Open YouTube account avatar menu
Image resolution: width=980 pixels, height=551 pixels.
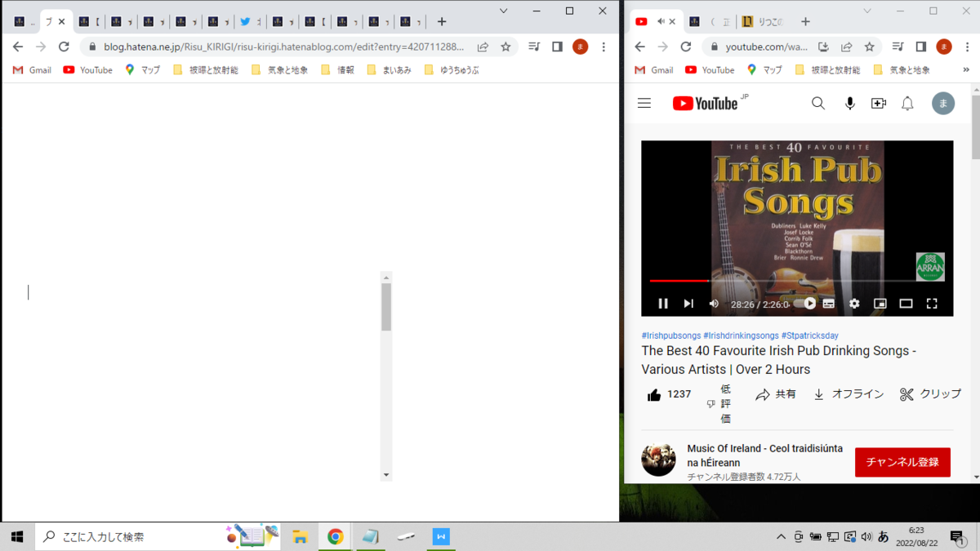(x=943, y=104)
